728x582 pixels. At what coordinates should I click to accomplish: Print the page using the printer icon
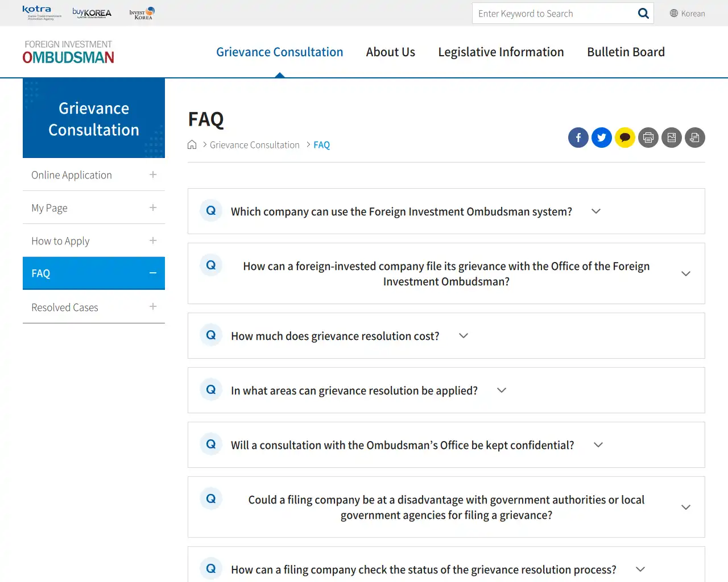coord(648,138)
